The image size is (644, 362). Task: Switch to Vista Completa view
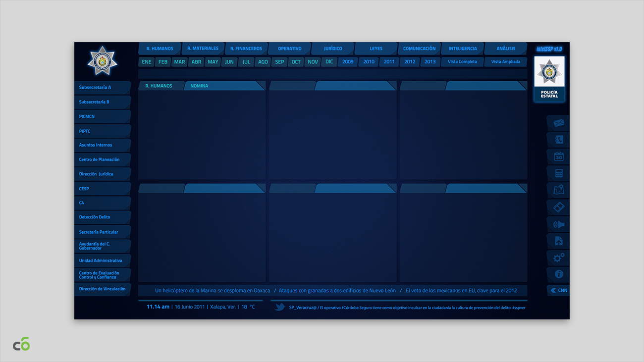pyautogui.click(x=462, y=62)
